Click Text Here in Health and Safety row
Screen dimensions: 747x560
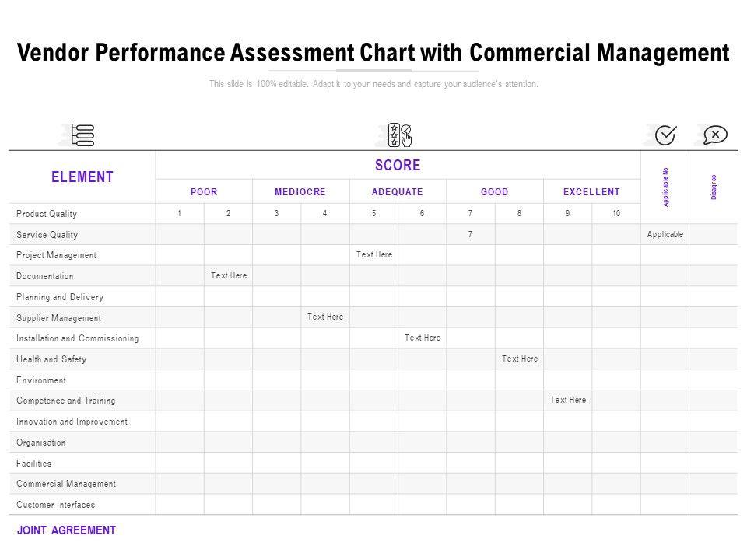click(520, 359)
